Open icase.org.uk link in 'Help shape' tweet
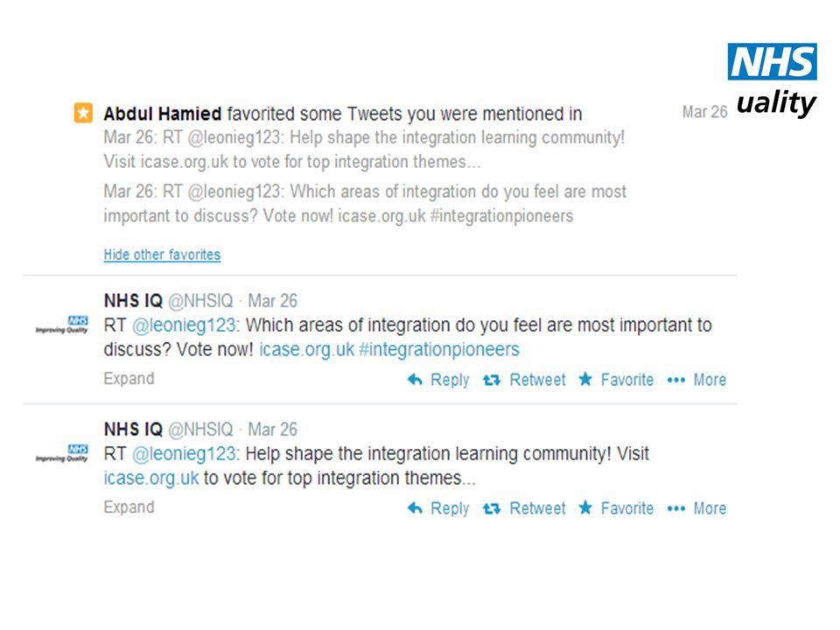The image size is (840, 630). tap(151, 478)
